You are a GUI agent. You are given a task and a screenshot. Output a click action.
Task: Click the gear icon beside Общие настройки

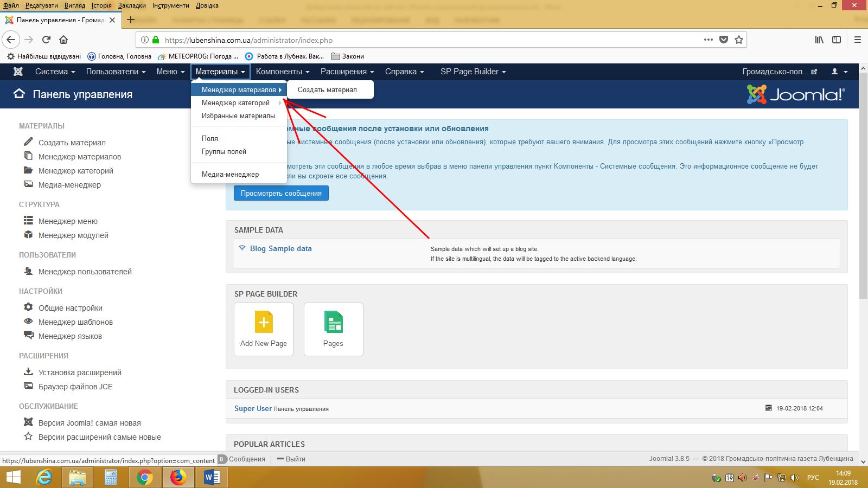(x=28, y=307)
